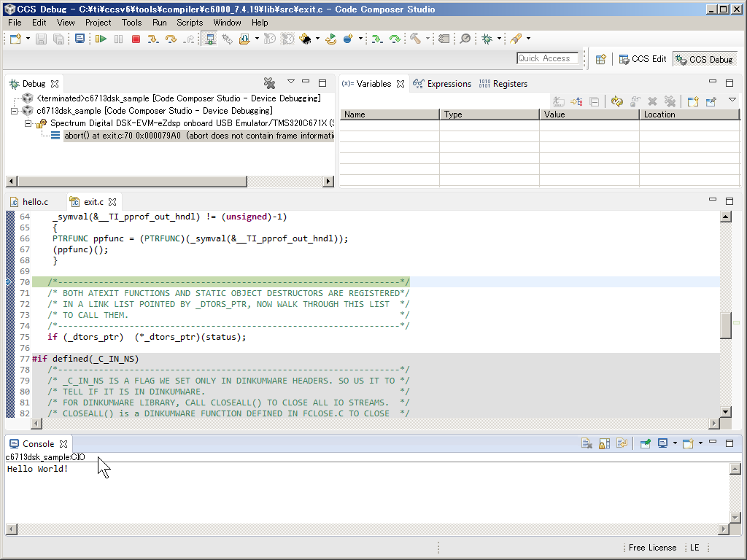Click the Quick Access search field
This screenshot has height=560, width=747.
547,58
